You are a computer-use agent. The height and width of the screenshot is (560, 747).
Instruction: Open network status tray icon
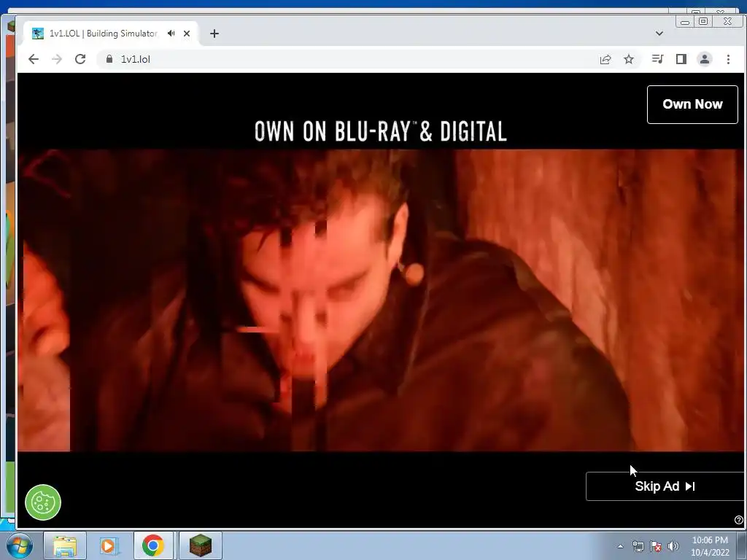(638, 546)
